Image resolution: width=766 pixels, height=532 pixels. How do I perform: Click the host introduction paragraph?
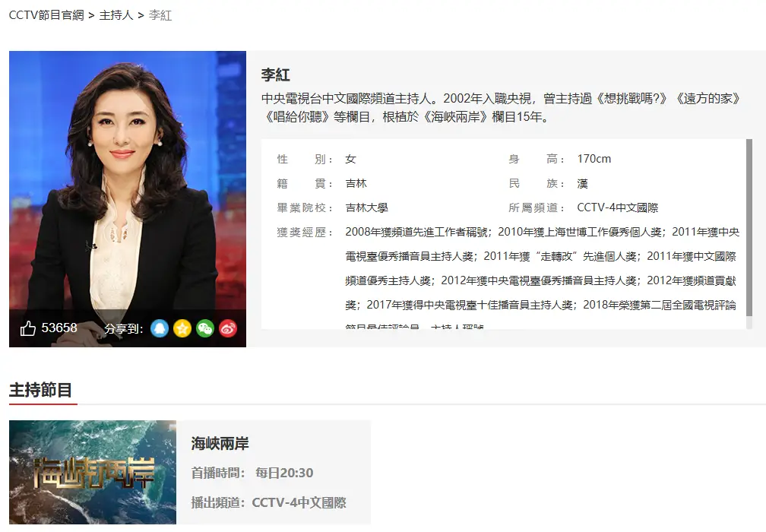[x=502, y=107]
